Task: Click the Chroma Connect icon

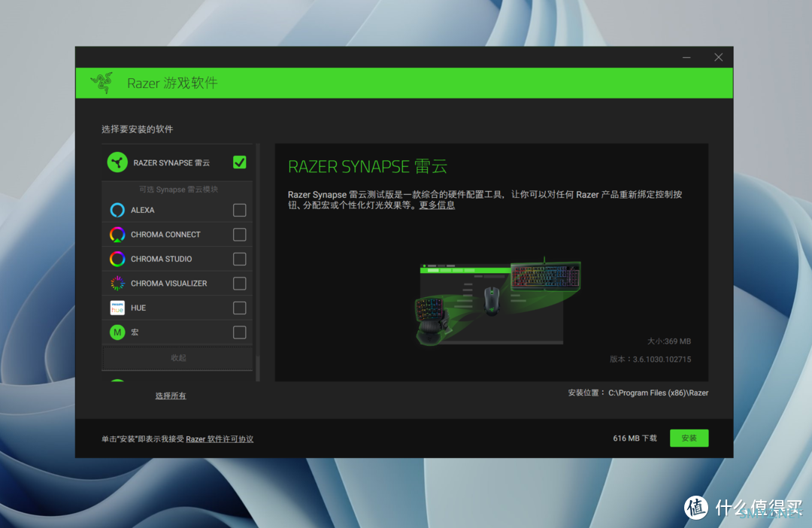Action: pyautogui.click(x=117, y=234)
